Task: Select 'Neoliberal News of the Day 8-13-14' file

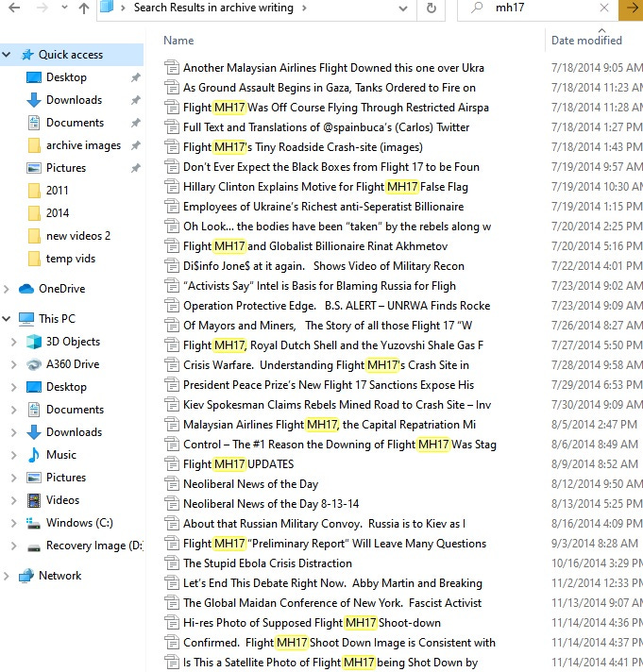Action: coord(271,504)
